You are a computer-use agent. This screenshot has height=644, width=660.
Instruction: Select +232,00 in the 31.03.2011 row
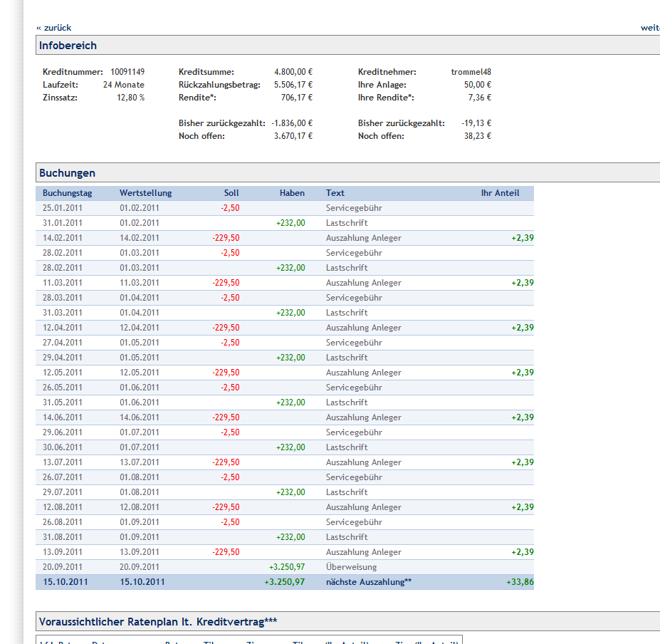click(x=290, y=313)
